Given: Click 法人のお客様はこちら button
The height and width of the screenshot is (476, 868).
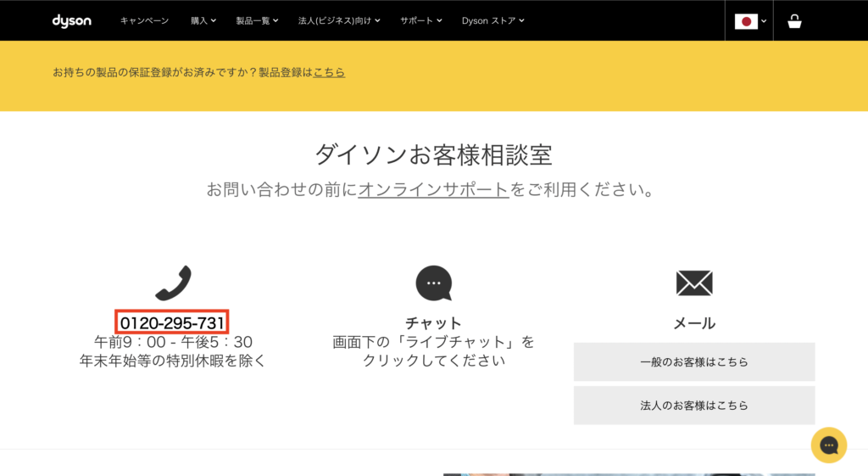Looking at the screenshot, I should 694,405.
